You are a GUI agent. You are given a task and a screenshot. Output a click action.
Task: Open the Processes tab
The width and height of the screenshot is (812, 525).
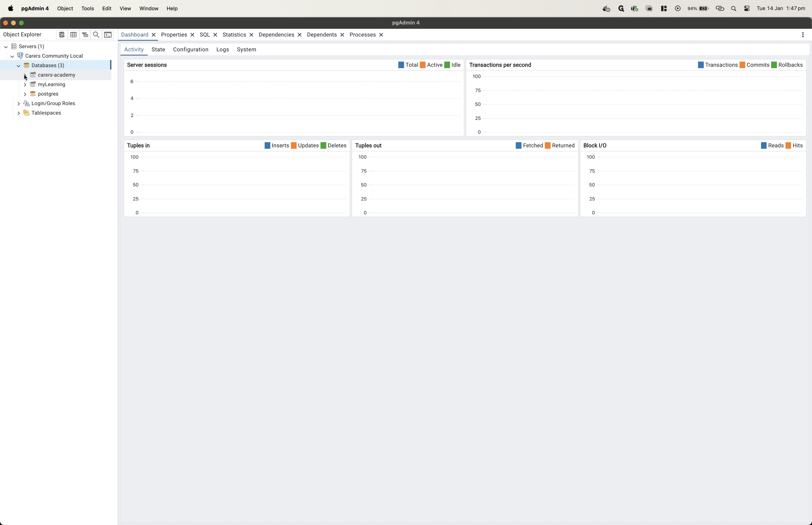pos(363,35)
